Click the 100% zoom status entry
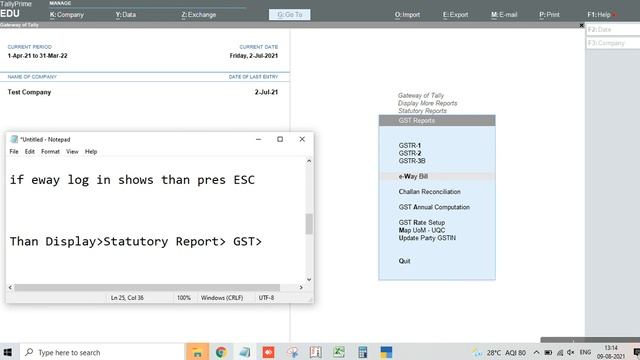640x360 pixels. point(184,298)
